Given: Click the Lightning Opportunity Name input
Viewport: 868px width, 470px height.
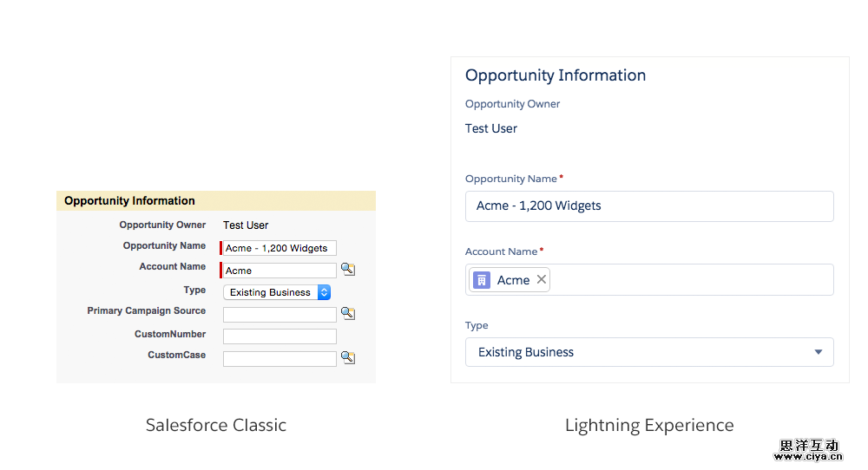Looking at the screenshot, I should point(649,206).
